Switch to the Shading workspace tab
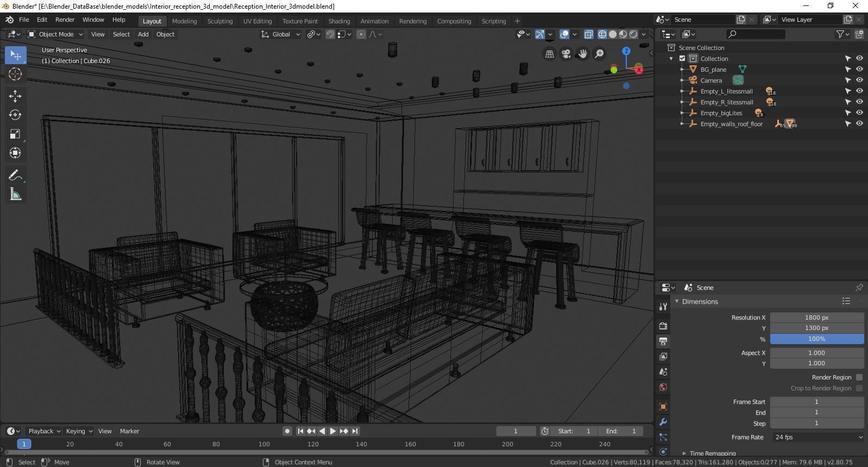This screenshot has width=868, height=467. point(339,21)
